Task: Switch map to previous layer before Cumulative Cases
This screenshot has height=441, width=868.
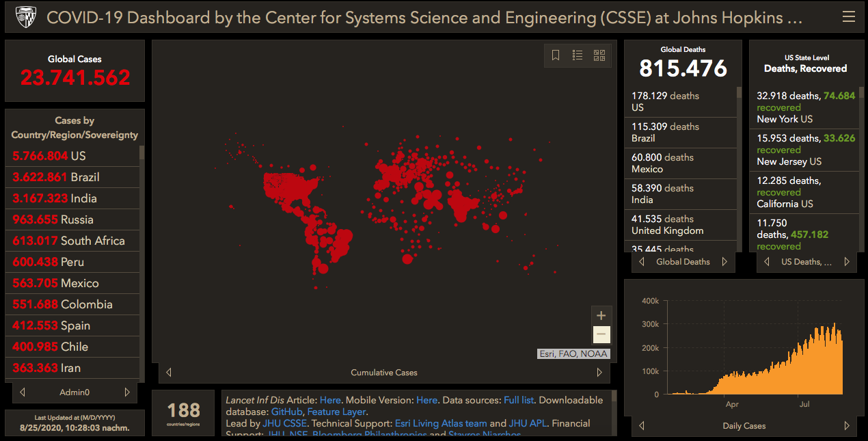Action: [x=169, y=373]
